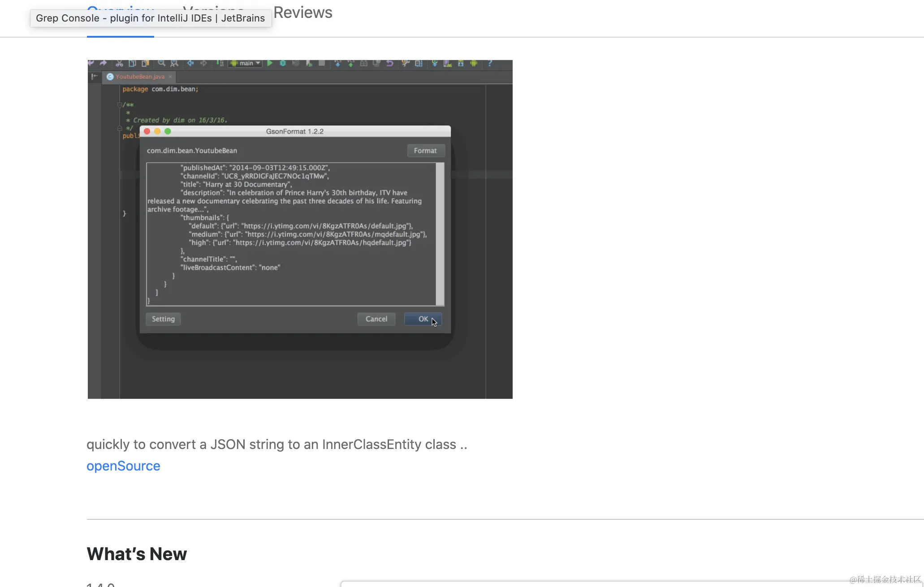Click the hide tool window icon left of tabs
Screen dimensions: 924x587
[x=94, y=77]
